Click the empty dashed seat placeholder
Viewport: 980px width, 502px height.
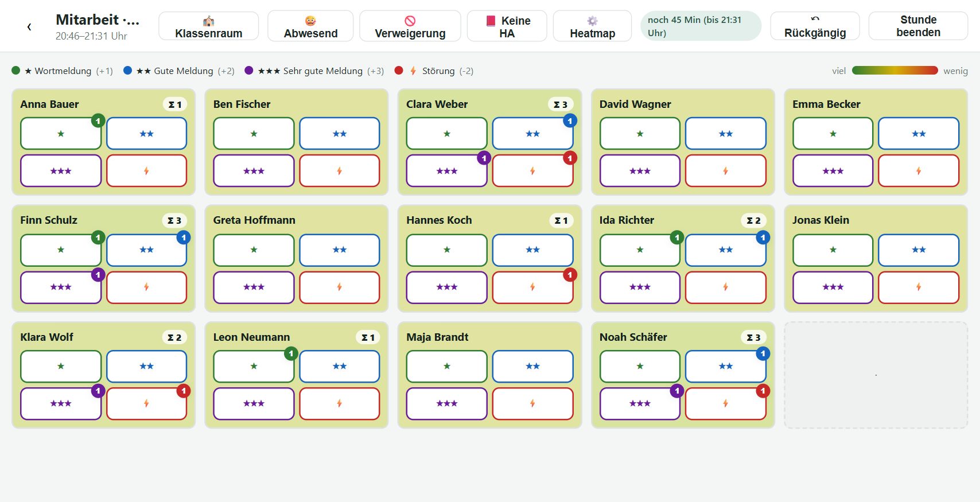[x=876, y=375]
